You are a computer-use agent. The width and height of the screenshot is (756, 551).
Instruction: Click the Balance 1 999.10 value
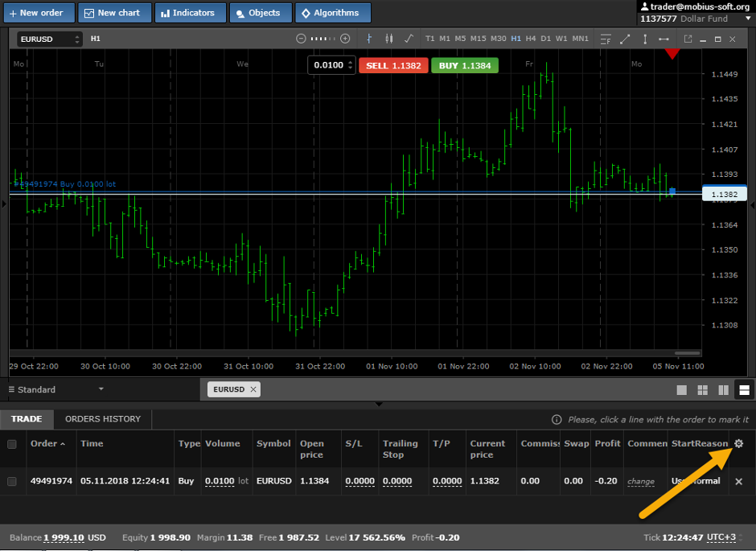click(64, 537)
